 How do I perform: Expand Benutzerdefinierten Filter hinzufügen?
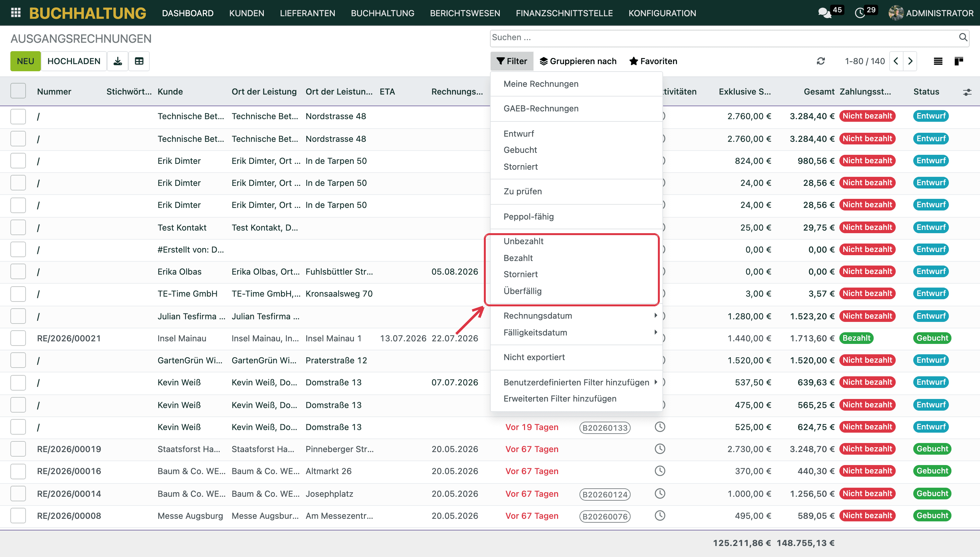[577, 382]
